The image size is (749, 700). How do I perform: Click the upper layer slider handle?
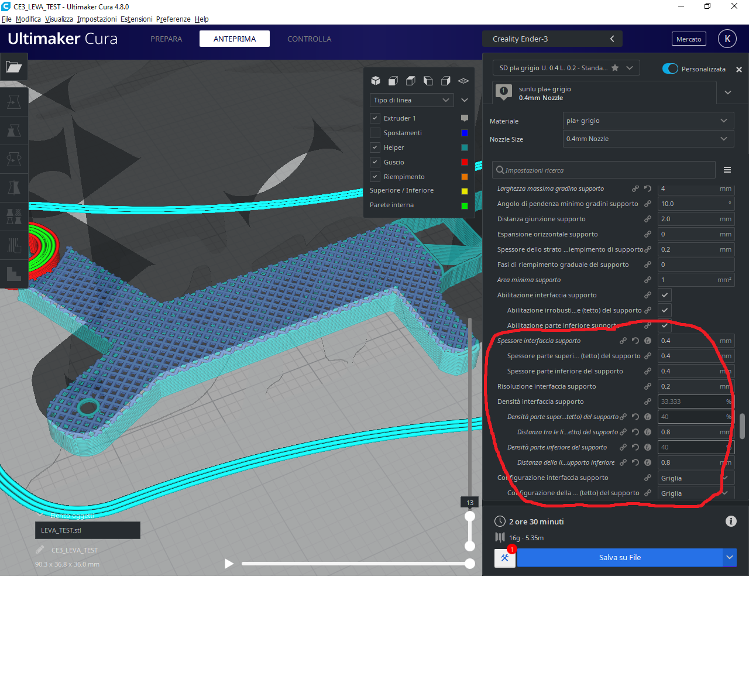coord(469,516)
